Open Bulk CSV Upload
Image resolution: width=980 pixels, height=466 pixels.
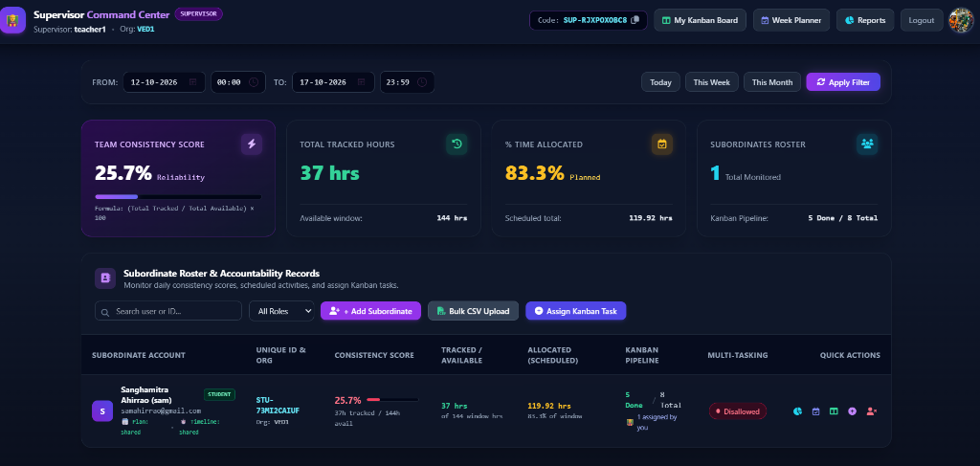(x=473, y=311)
